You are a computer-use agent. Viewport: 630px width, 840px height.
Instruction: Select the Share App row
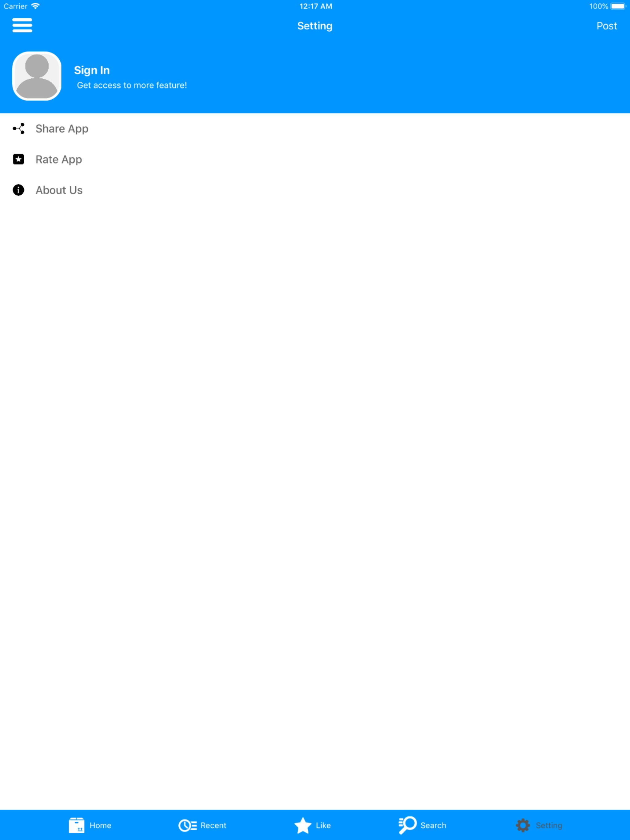tap(315, 129)
